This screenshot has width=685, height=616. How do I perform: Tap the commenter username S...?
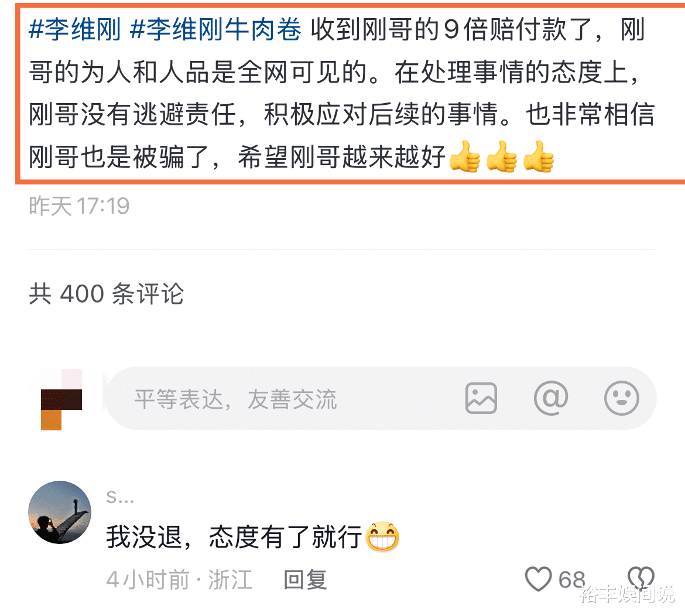click(x=120, y=497)
